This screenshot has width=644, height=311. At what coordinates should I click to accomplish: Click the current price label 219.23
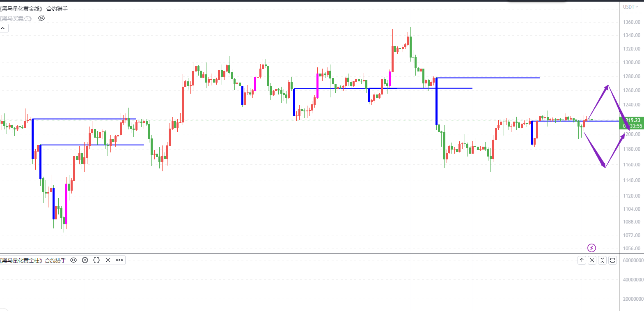632,120
